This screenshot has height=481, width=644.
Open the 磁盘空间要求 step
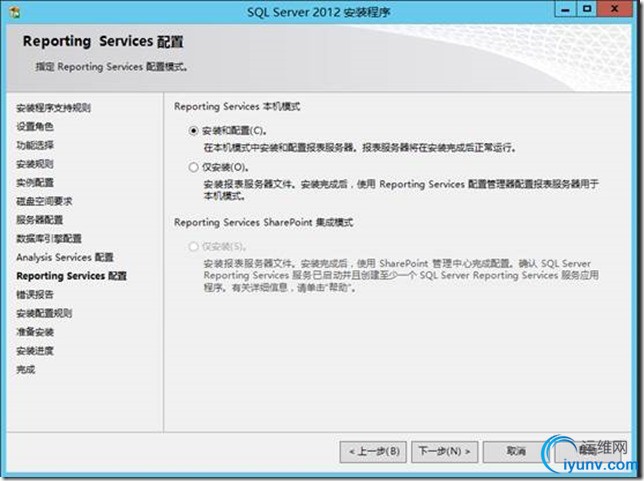pos(44,201)
